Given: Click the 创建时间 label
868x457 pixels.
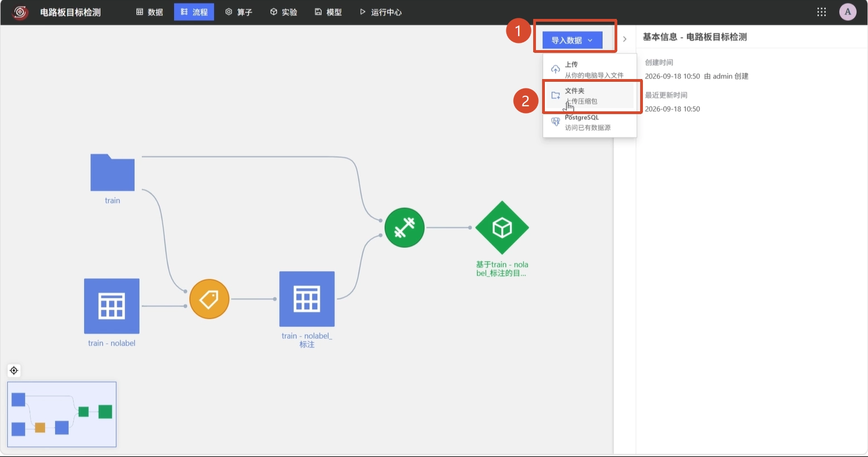Looking at the screenshot, I should [659, 62].
